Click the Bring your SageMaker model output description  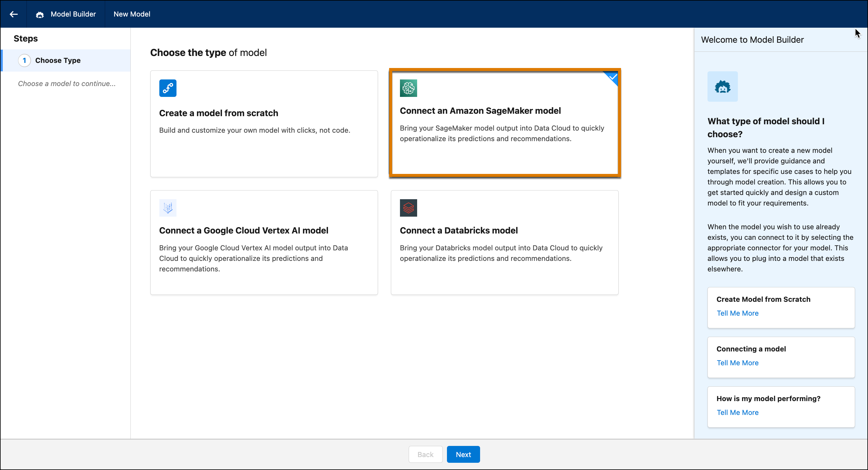pyautogui.click(x=502, y=133)
